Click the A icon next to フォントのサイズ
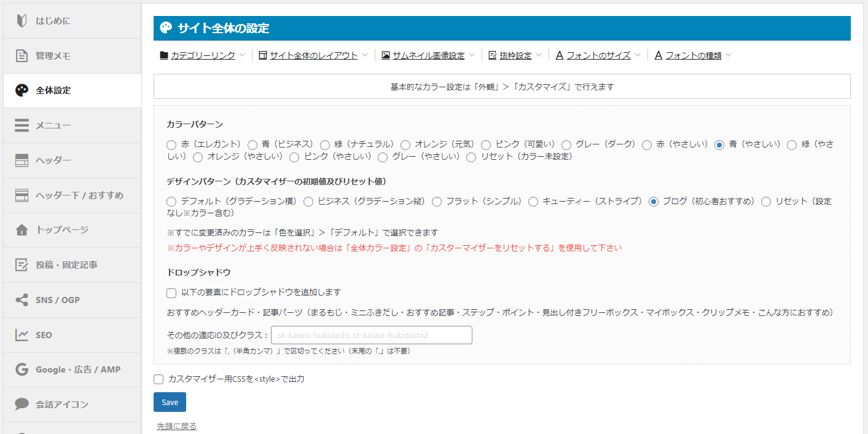This screenshot has width=868, height=434. pos(560,55)
